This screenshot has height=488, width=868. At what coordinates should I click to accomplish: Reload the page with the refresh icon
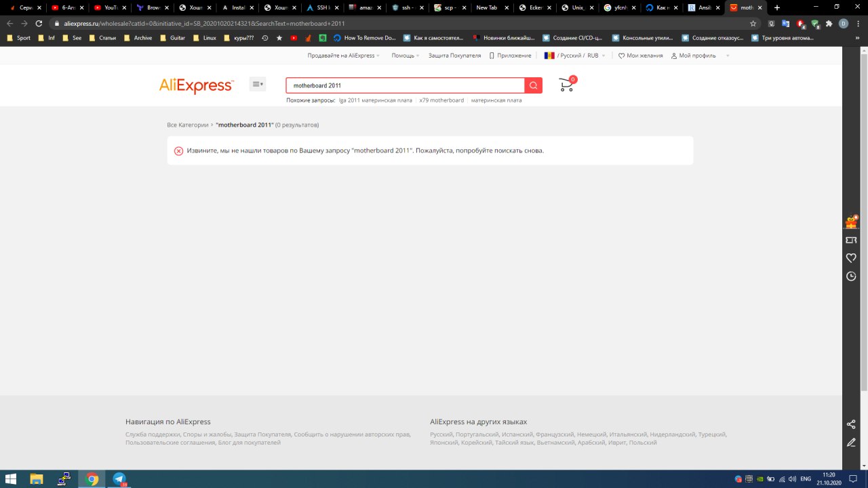point(39,23)
